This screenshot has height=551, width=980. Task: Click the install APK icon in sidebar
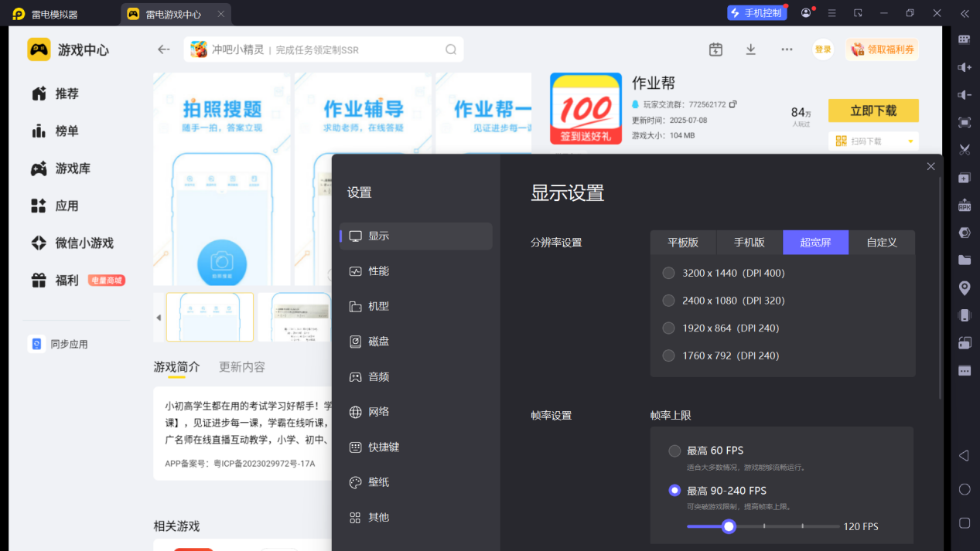[965, 205]
